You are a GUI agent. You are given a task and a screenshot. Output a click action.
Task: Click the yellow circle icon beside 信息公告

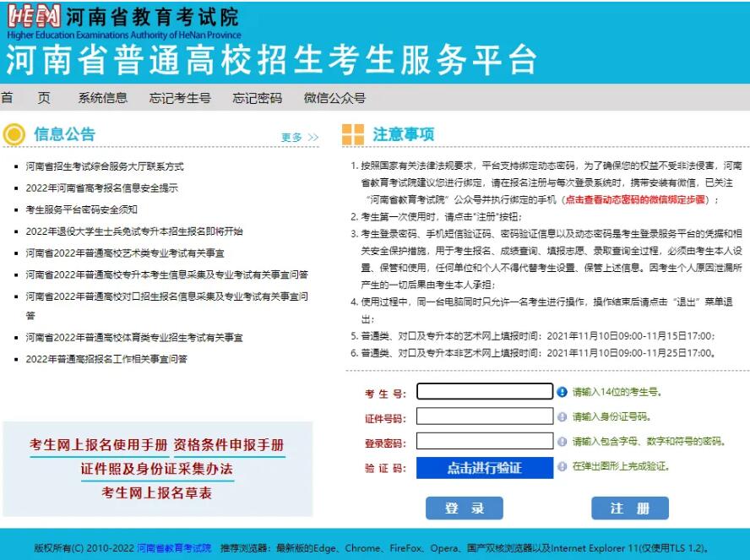click(14, 134)
